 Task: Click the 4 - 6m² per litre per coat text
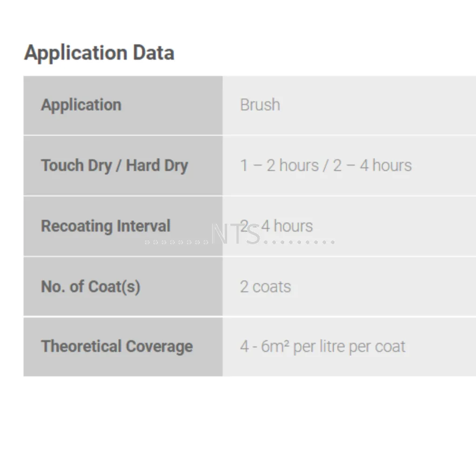click(322, 347)
